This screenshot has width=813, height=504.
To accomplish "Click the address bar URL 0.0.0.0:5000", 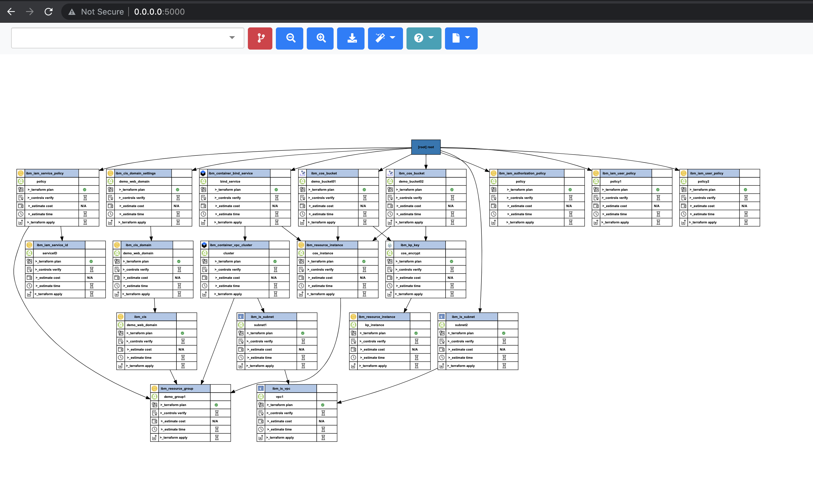I will point(159,12).
